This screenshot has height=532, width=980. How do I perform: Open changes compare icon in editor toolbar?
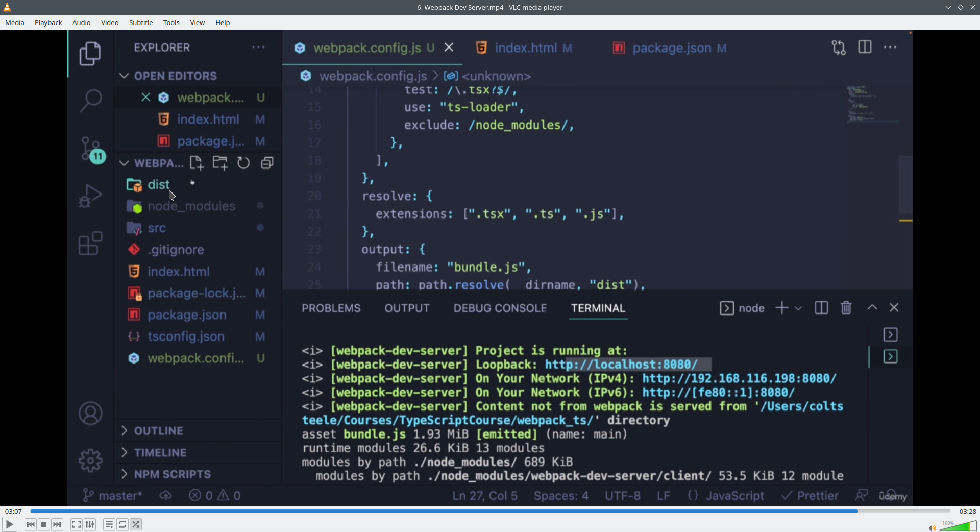coord(839,47)
